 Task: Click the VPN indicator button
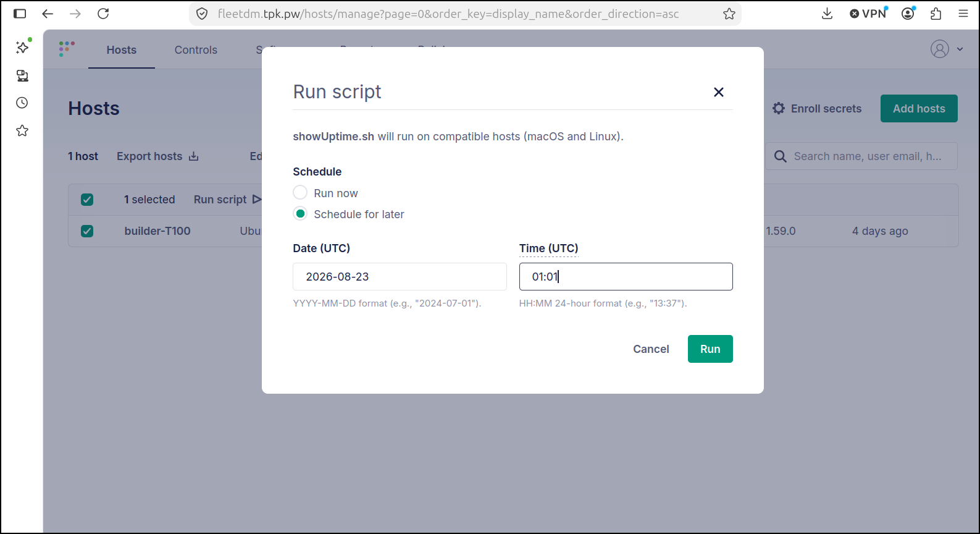pyautogui.click(x=868, y=14)
